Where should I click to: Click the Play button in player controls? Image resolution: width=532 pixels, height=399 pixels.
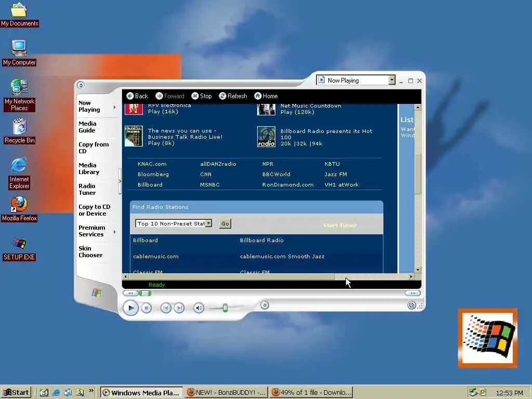pyautogui.click(x=130, y=308)
